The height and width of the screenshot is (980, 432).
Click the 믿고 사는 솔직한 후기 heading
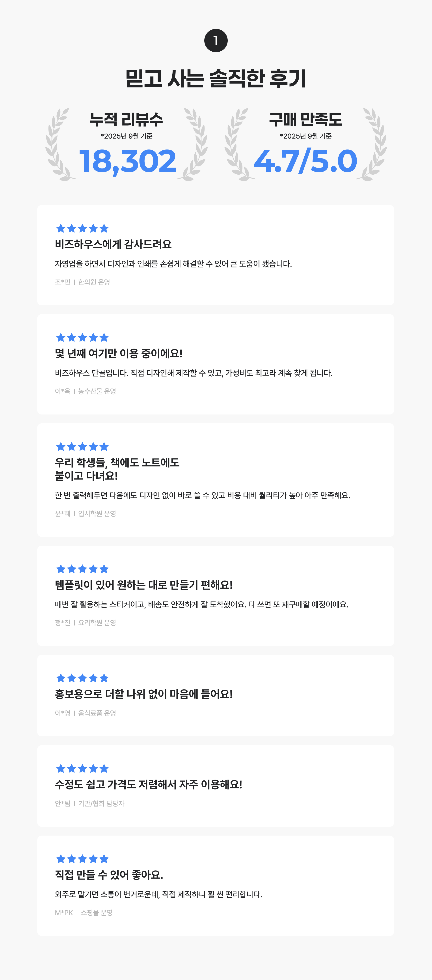(x=216, y=79)
